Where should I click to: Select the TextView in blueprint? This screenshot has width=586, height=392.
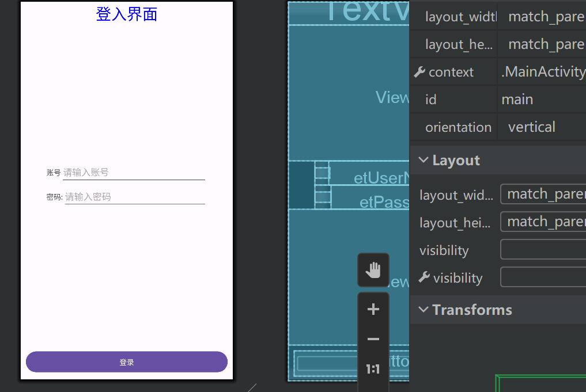pyautogui.click(x=349, y=12)
